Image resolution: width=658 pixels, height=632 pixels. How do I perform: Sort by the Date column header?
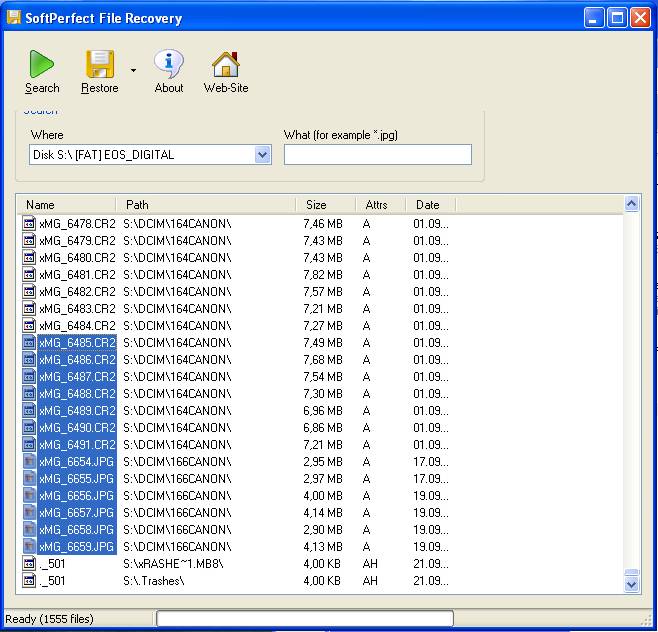click(430, 205)
